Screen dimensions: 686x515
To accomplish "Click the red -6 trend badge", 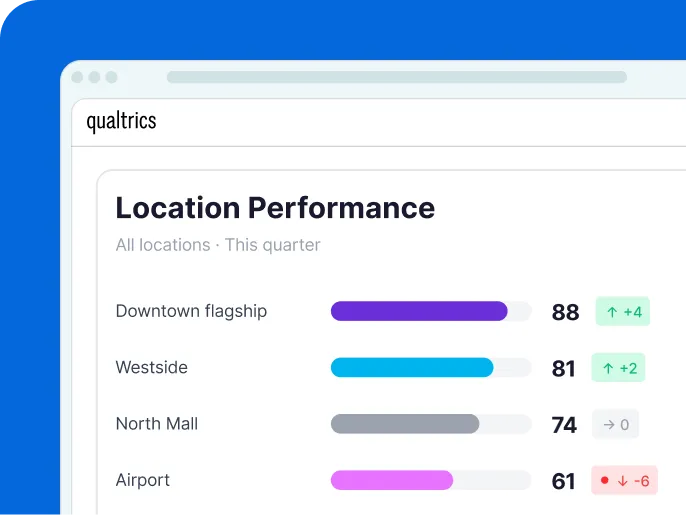I will (624, 480).
